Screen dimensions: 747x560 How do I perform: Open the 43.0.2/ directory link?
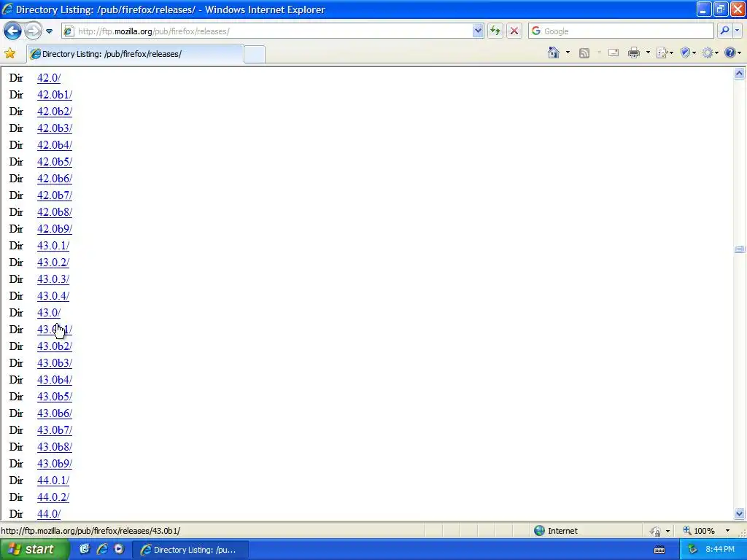coord(53,262)
